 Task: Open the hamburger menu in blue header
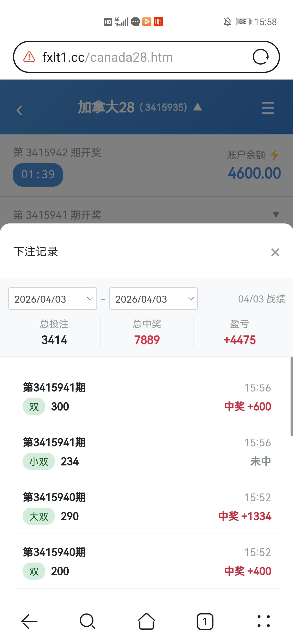pyautogui.click(x=267, y=108)
